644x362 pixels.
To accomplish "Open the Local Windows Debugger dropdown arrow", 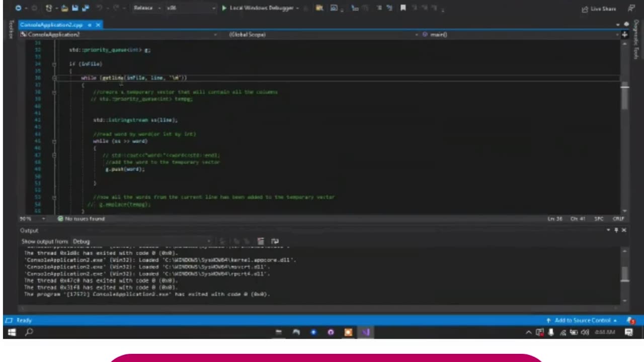I will [x=298, y=8].
